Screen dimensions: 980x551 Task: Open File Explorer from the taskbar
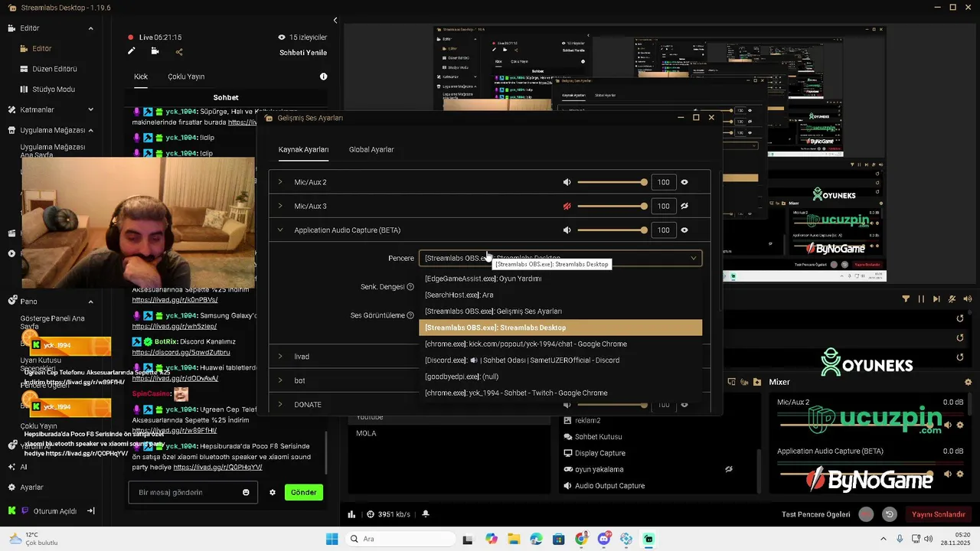(x=513, y=539)
